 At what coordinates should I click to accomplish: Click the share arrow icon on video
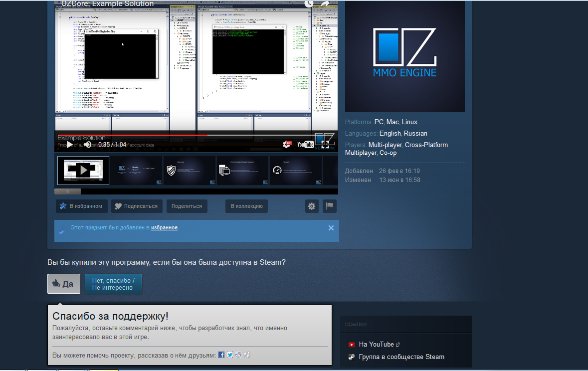(x=325, y=4)
